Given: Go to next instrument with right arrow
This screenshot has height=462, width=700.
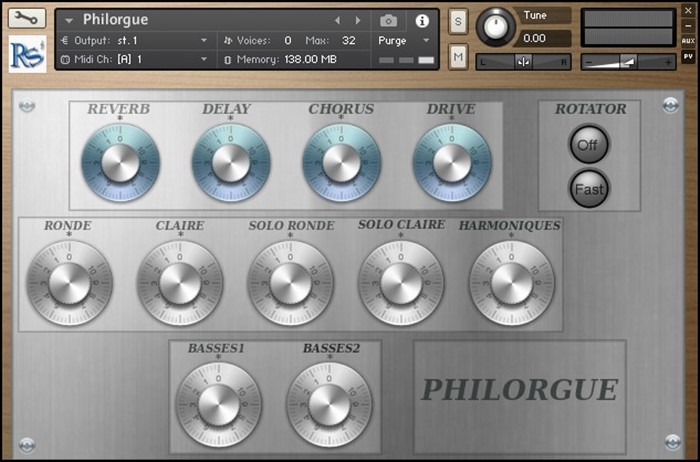Looking at the screenshot, I should [x=356, y=20].
